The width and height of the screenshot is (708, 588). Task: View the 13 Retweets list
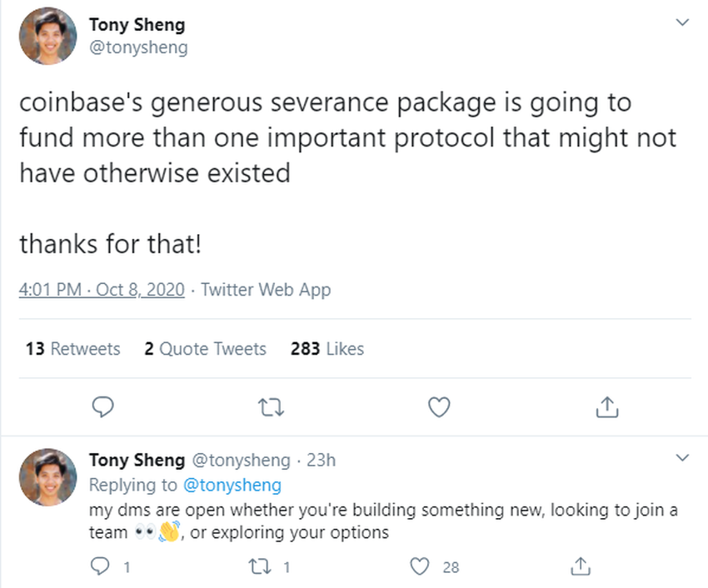click(x=73, y=349)
